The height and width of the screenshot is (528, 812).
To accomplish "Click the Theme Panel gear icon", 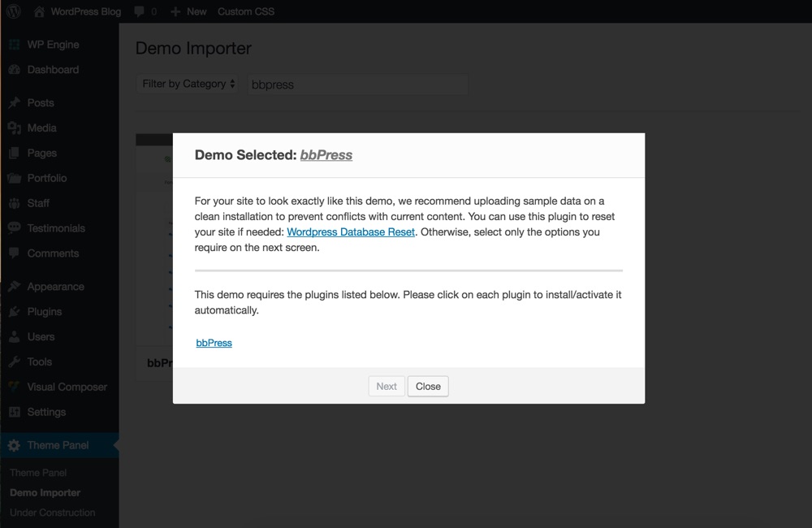I will tap(15, 445).
